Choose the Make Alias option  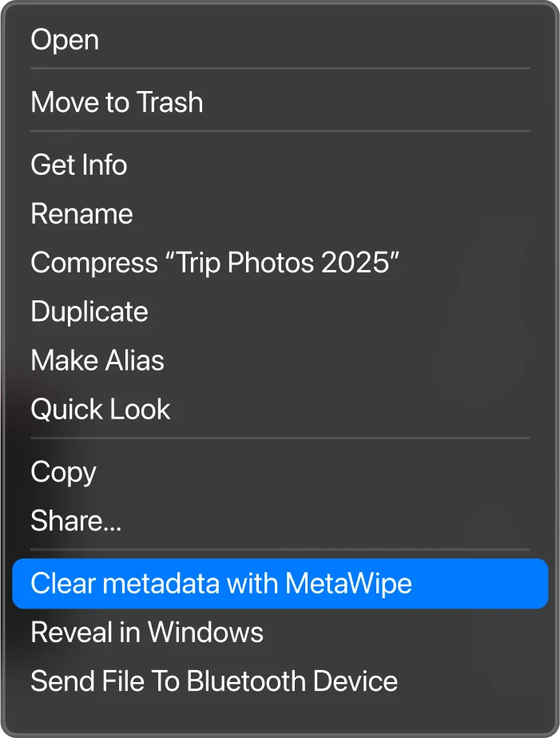tap(97, 360)
